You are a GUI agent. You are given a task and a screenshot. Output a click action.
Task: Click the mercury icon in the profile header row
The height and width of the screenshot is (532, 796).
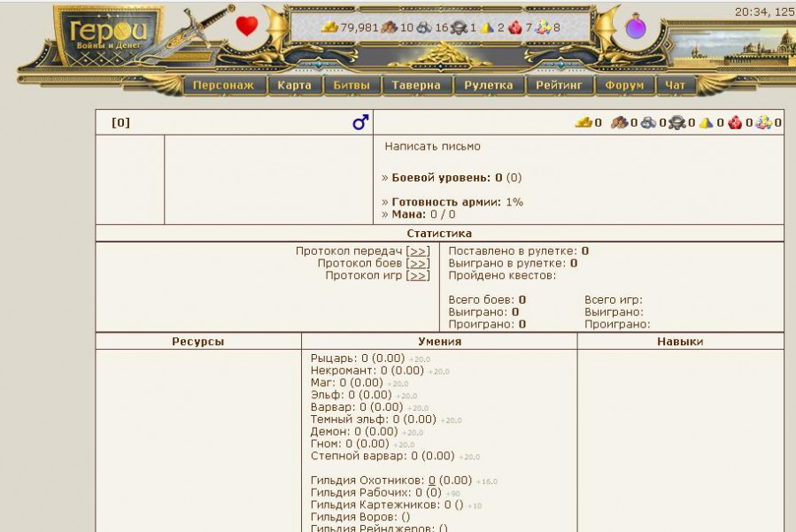[677, 123]
